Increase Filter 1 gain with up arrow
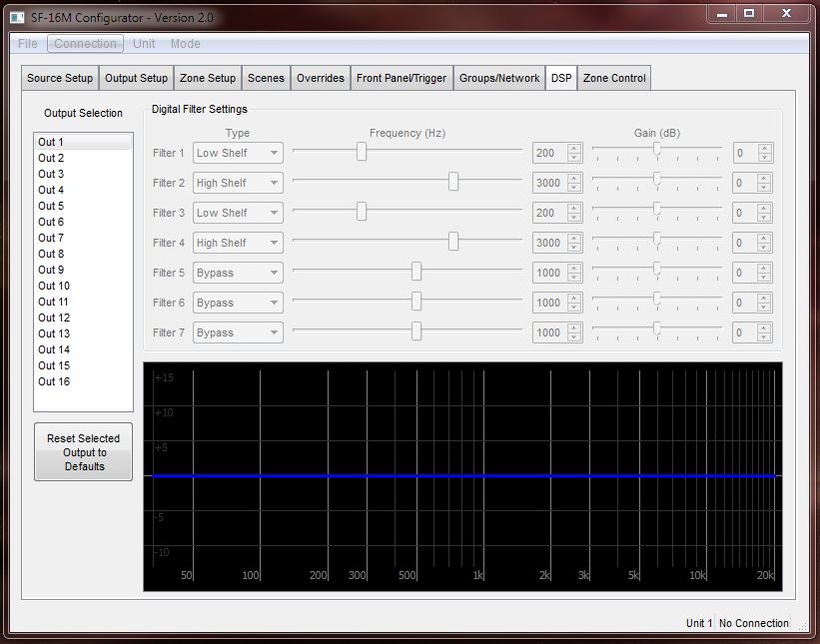This screenshot has width=820, height=644. tap(764, 149)
